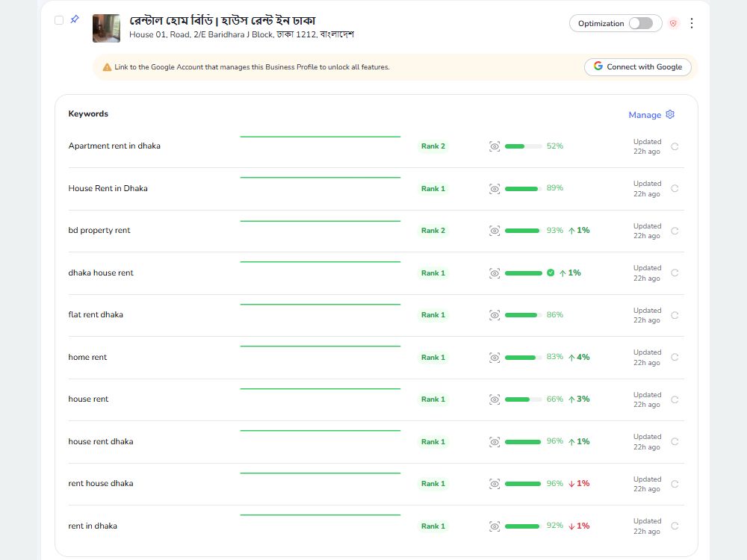Click the up 3% change in 'house rent' row
The image size is (747, 560).
[x=579, y=399]
